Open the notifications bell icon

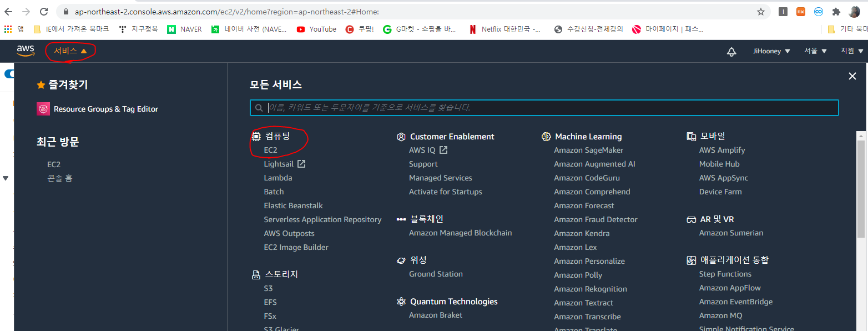[x=731, y=51]
